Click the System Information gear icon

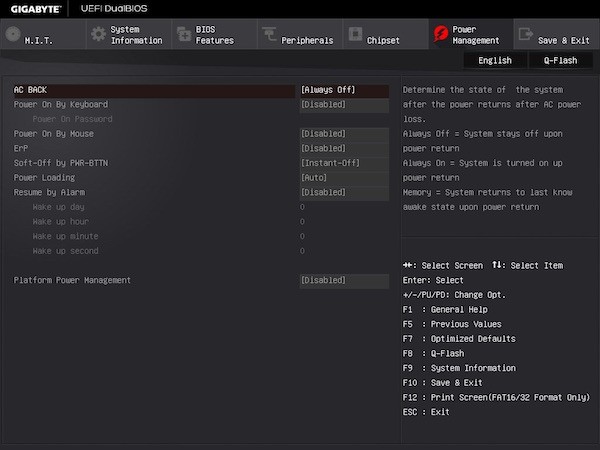point(98,34)
